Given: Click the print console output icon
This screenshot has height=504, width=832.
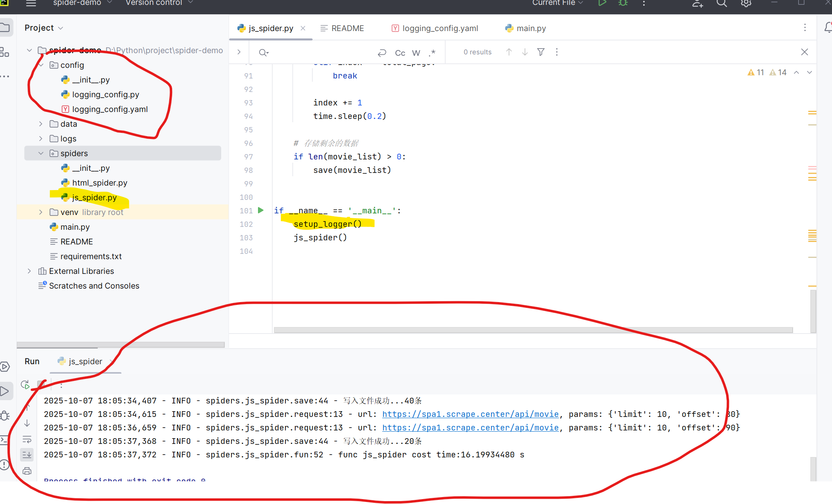Looking at the screenshot, I should click(x=27, y=471).
